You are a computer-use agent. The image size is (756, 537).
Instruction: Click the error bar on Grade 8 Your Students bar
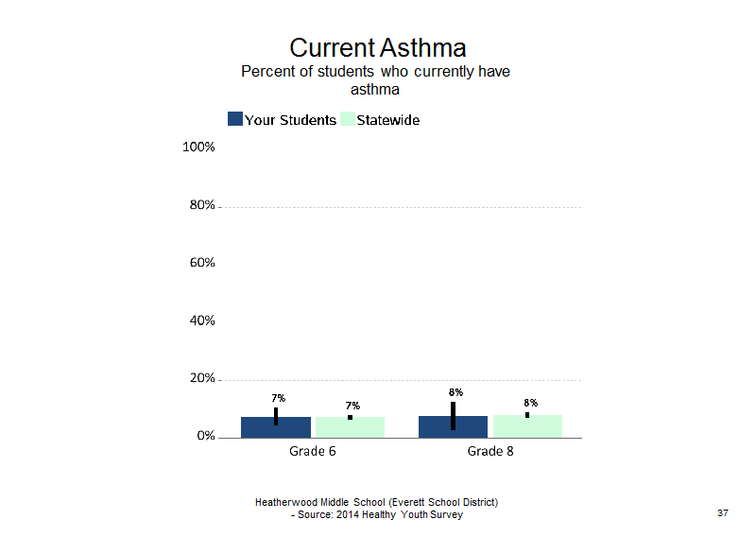click(454, 416)
